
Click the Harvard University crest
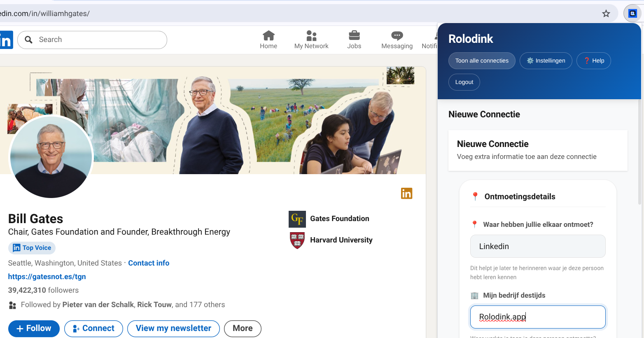click(297, 240)
